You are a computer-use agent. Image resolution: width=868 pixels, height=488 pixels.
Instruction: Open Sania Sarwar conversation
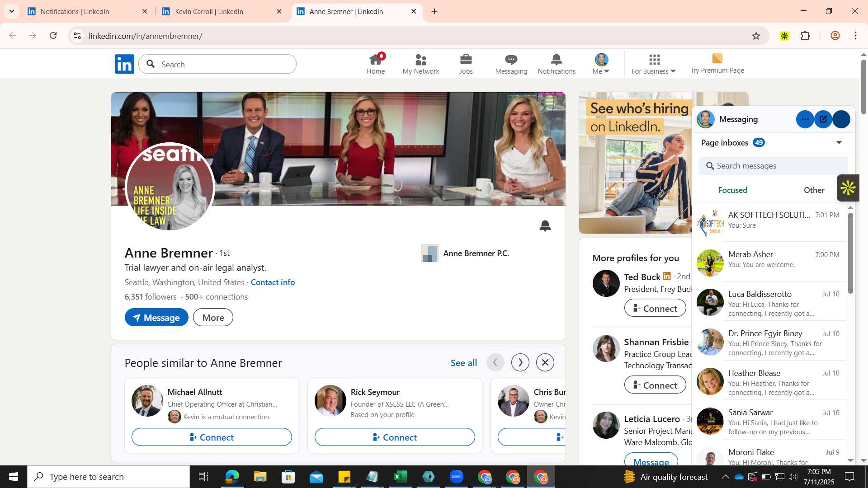769,420
